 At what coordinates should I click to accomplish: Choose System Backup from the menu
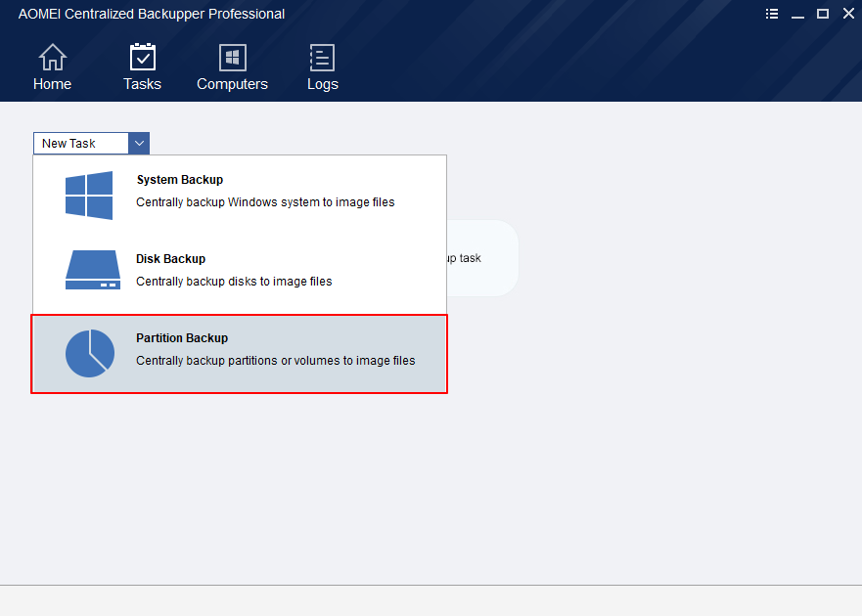tap(240, 196)
